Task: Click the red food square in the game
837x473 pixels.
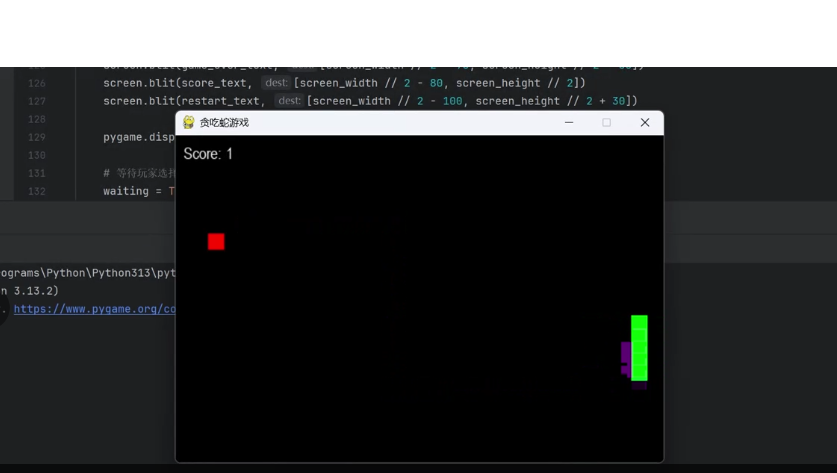Action: pyautogui.click(x=216, y=241)
